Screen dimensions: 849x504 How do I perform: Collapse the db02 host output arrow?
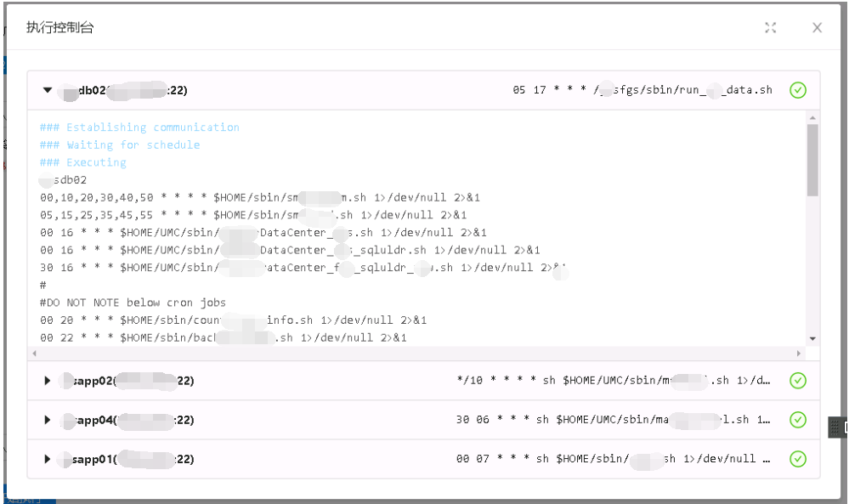(x=48, y=90)
